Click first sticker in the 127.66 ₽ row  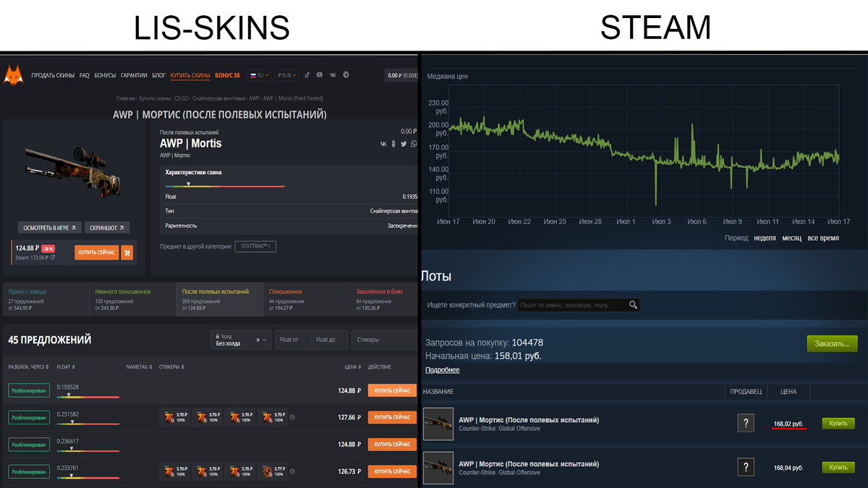(174, 417)
